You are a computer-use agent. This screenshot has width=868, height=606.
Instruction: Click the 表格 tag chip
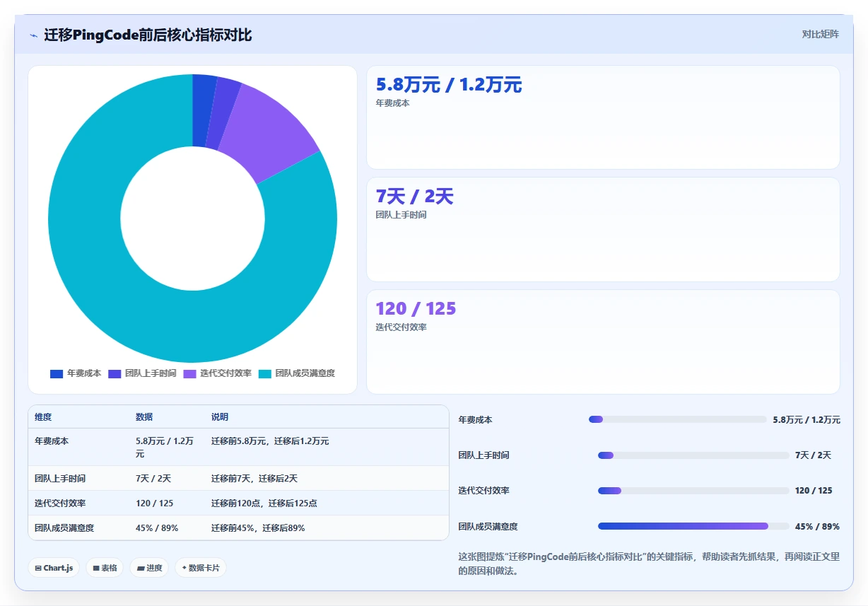coord(105,568)
